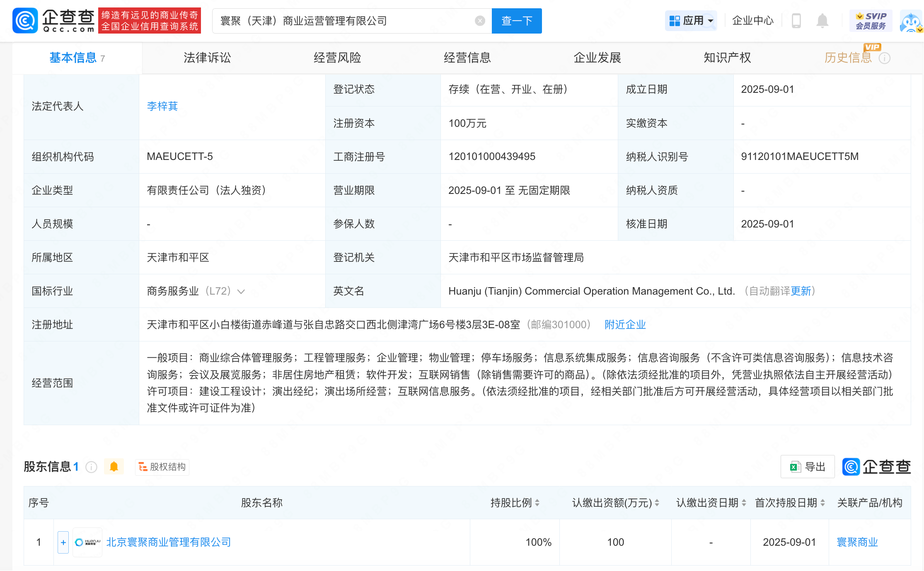Select organization code MAEUCETT-5
This screenshot has height=571, width=924.
tap(180, 157)
